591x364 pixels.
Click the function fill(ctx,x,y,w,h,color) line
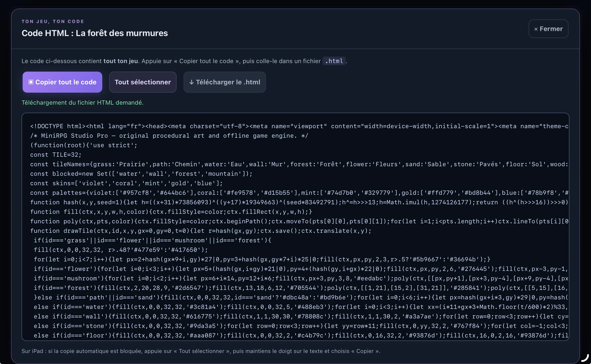171,212
